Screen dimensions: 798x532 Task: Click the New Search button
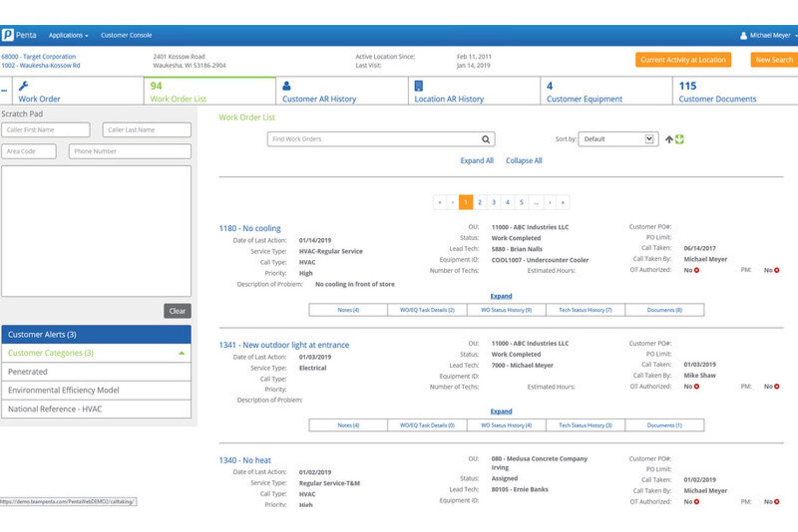click(x=774, y=60)
